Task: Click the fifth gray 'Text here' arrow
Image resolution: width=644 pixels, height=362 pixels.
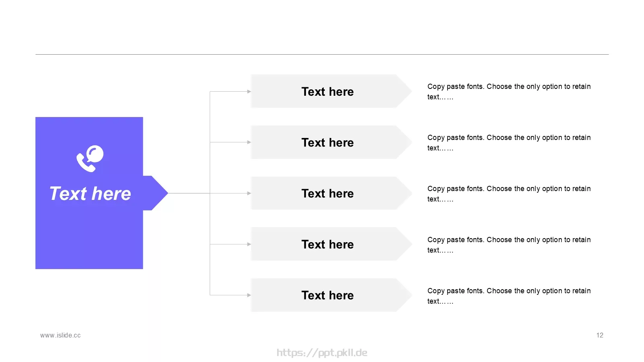Action: coord(331,295)
